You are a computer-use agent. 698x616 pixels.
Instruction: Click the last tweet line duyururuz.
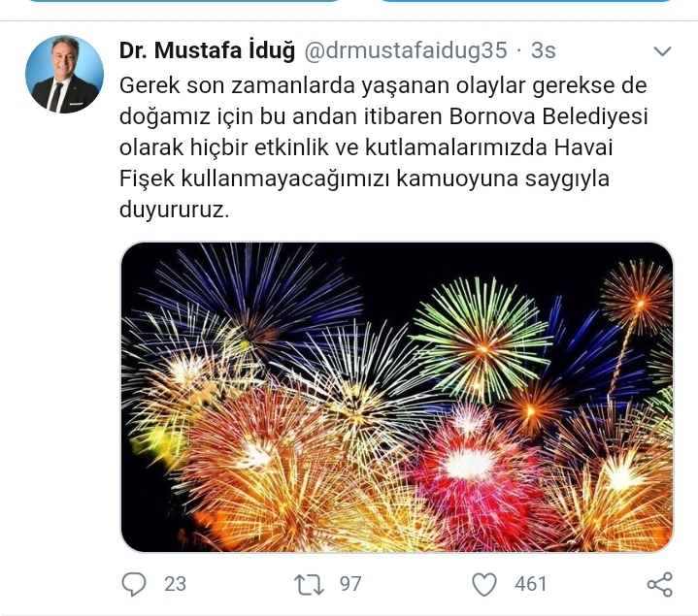(174, 210)
